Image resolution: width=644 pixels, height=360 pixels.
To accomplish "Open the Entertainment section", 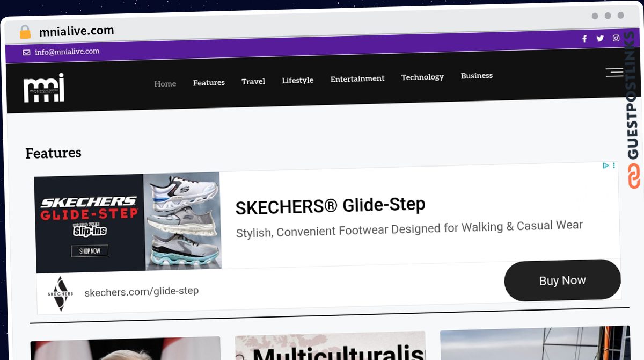I will coord(357,79).
